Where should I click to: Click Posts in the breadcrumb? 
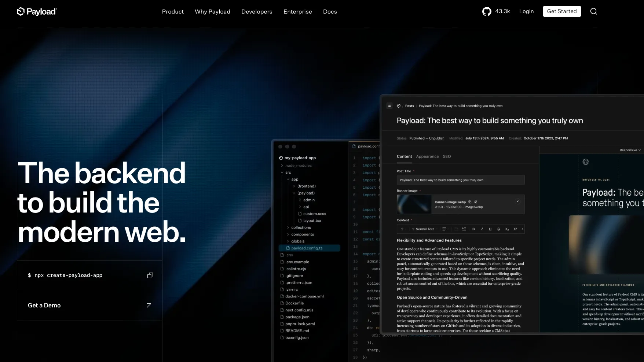(x=409, y=106)
